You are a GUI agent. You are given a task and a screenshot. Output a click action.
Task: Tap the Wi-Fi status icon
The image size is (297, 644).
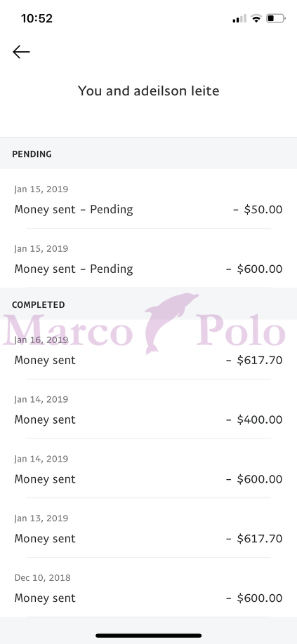257,18
